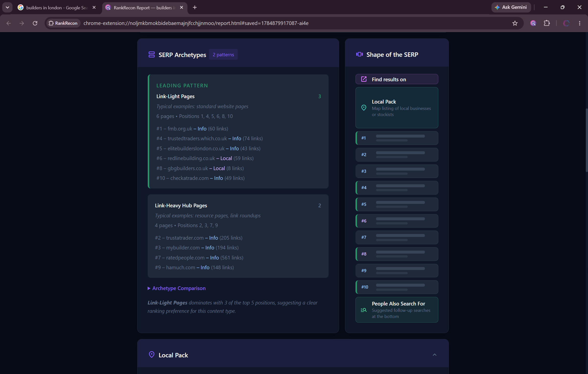Open the #8 gbgbuilders.co.uk entry
The image size is (588, 374).
coord(200,168)
